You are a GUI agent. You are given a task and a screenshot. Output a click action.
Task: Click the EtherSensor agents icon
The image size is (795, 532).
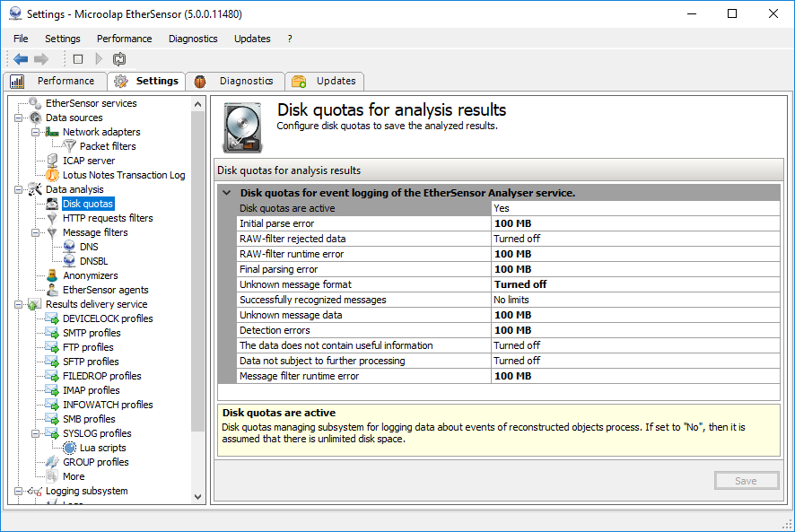[x=52, y=290]
